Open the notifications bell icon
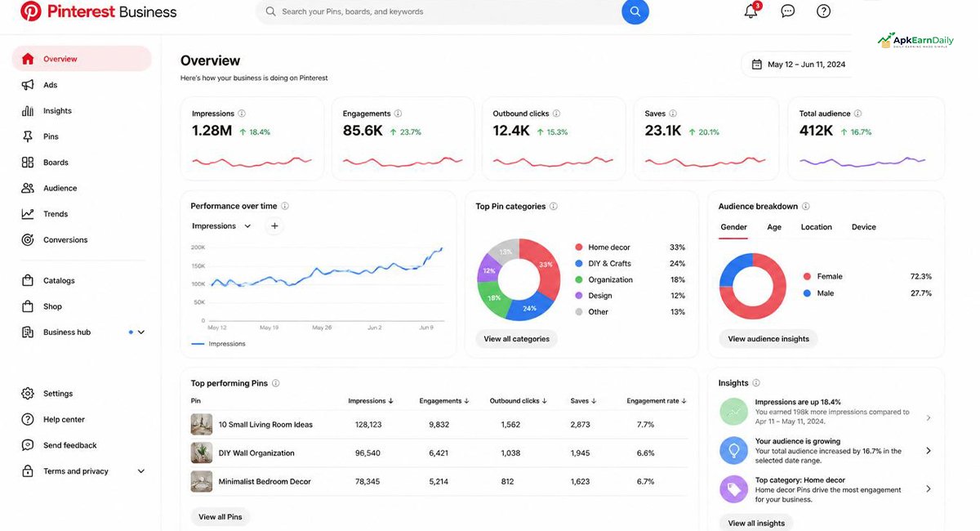 click(x=751, y=11)
